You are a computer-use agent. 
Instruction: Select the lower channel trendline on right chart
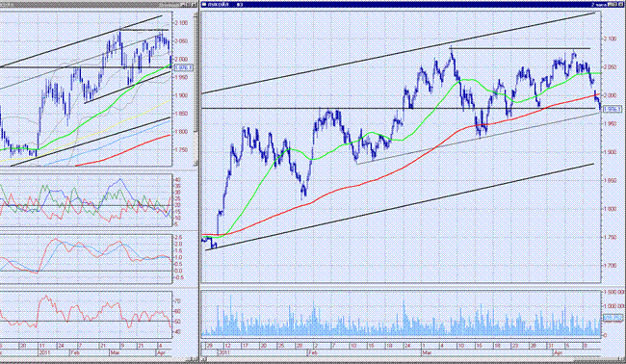(x=400, y=207)
